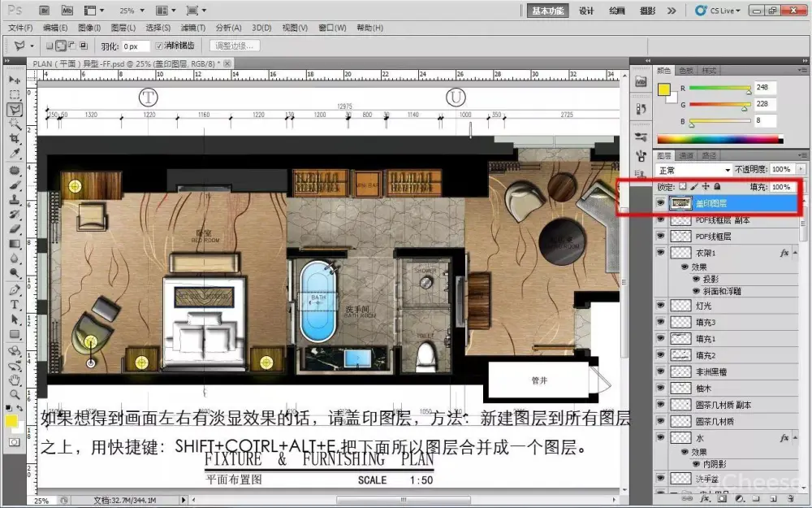Select the Zoom tool in toolbox

(15, 394)
